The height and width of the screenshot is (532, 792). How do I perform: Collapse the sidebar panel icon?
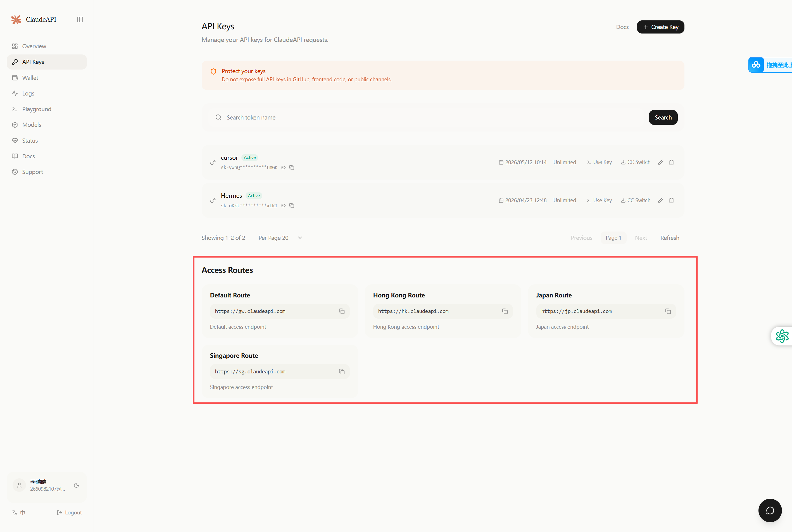(80, 20)
